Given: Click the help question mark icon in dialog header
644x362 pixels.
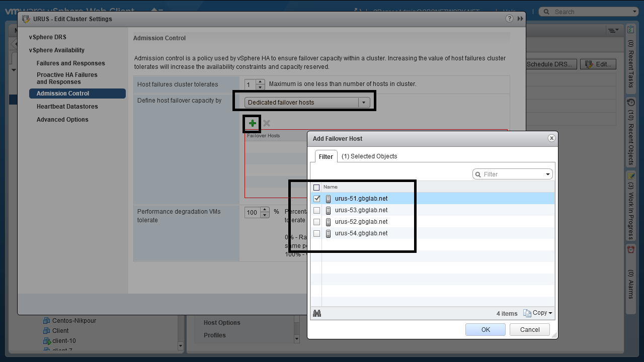Looking at the screenshot, I should pyautogui.click(x=509, y=19).
